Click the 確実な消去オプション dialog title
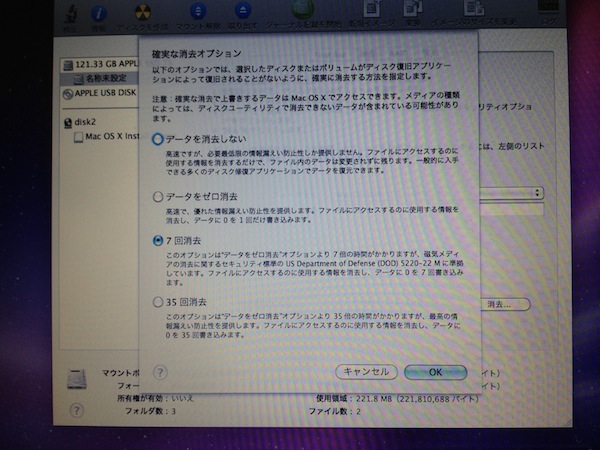Viewport: 600px width, 450px height. (x=197, y=54)
